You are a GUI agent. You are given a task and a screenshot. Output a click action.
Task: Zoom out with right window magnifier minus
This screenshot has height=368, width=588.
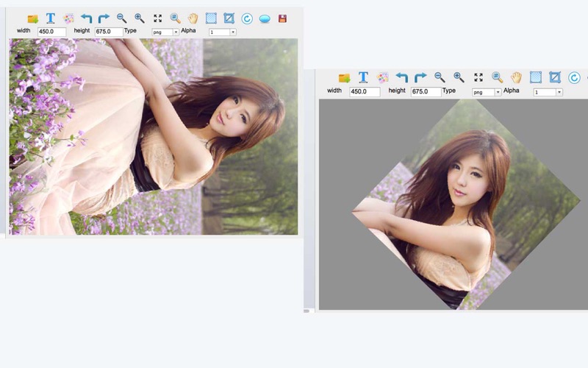point(440,77)
